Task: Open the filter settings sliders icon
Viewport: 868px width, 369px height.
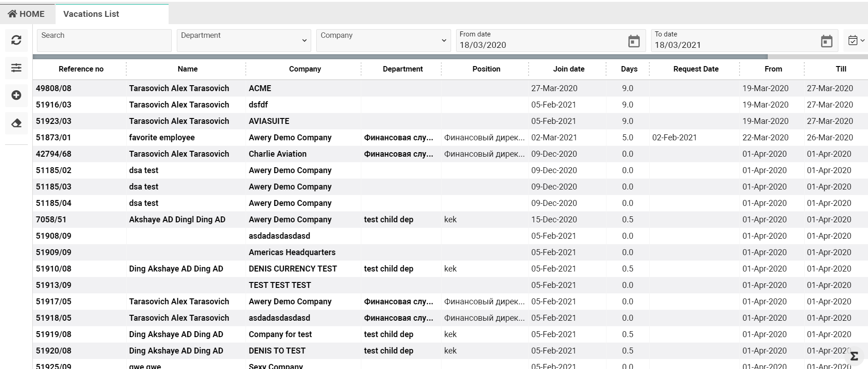Action: 16,68
